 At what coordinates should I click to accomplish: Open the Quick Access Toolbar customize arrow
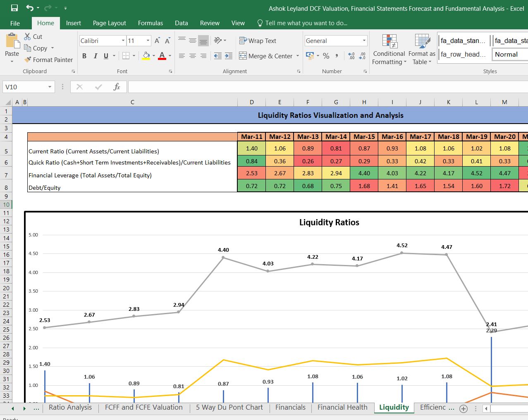pyautogui.click(x=65, y=8)
